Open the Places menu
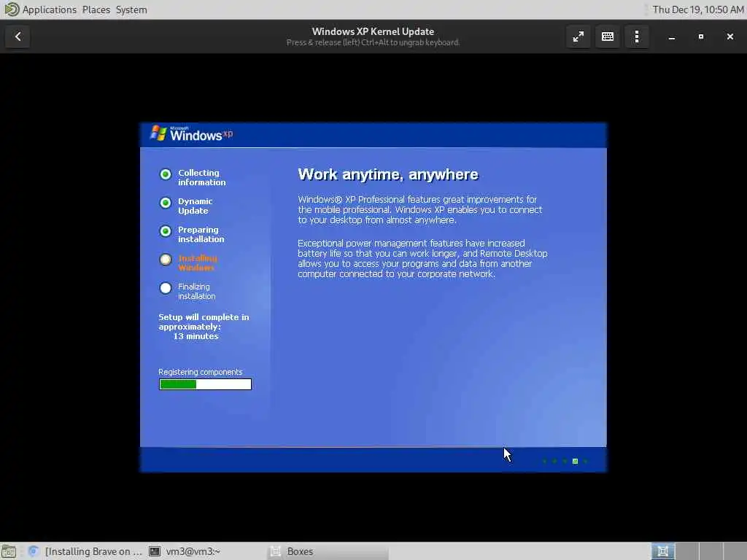Viewport: 747px width, 560px height. point(96,9)
